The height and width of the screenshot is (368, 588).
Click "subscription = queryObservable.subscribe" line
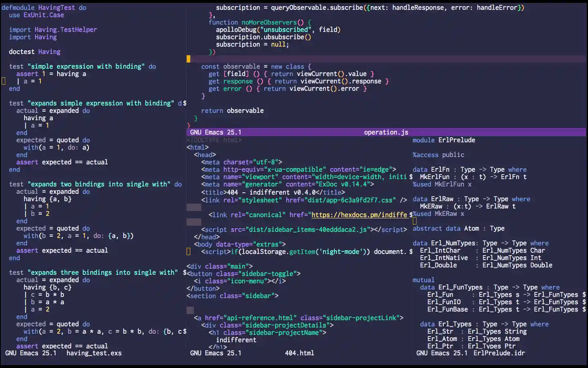[x=370, y=7]
